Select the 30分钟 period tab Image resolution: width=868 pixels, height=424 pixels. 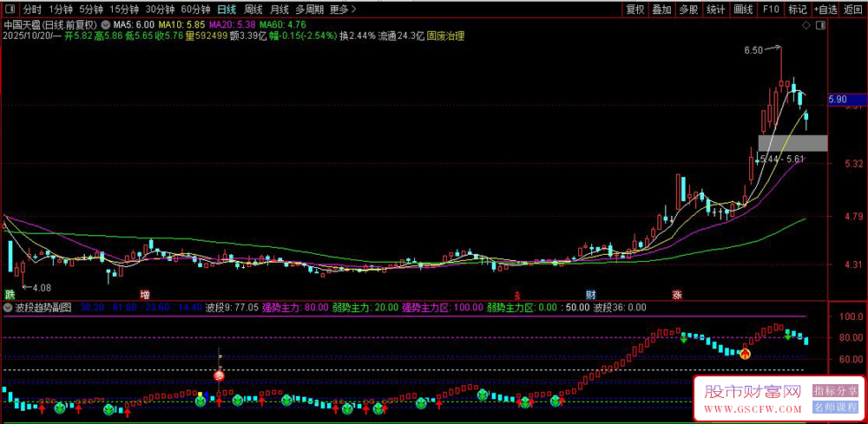[160, 10]
